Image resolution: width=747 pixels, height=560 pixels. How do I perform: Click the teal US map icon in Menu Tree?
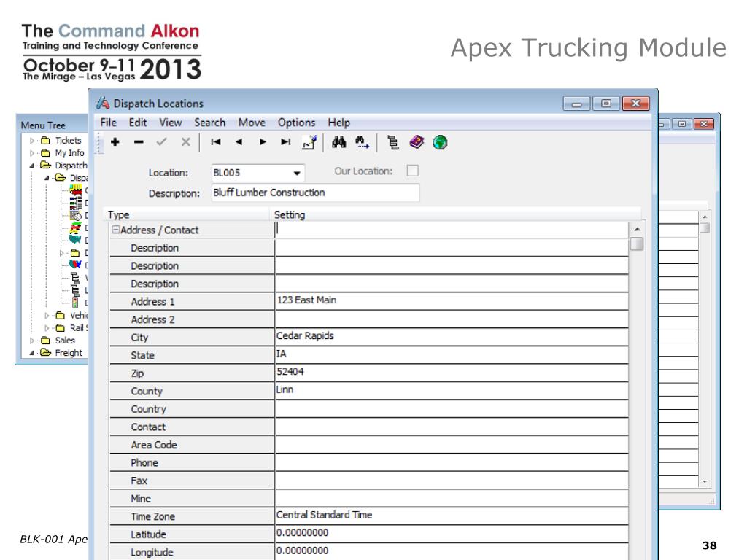(x=75, y=239)
